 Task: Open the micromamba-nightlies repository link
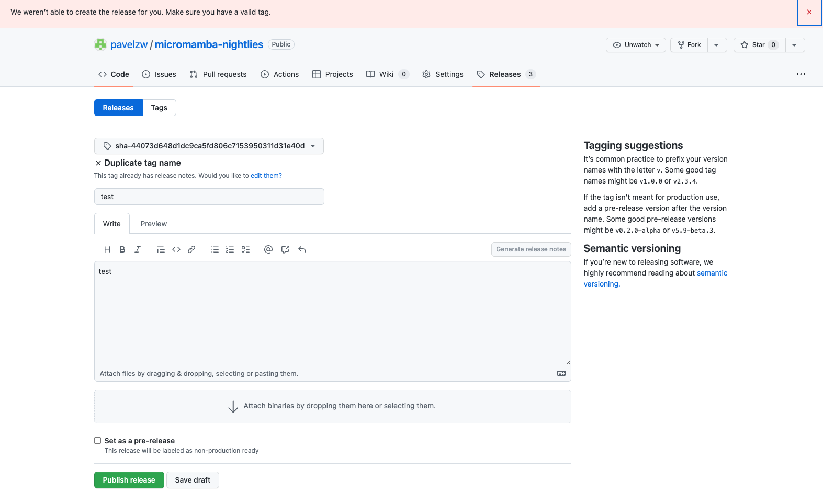[x=209, y=44]
